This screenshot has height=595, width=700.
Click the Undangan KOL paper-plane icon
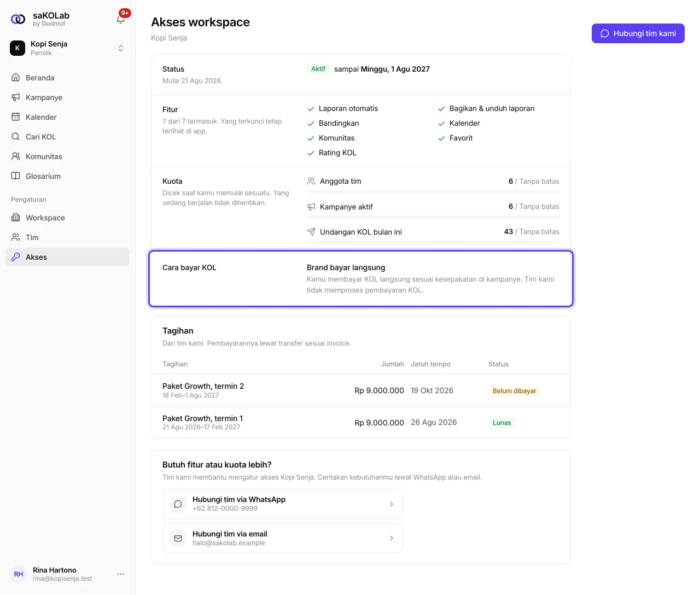(311, 232)
